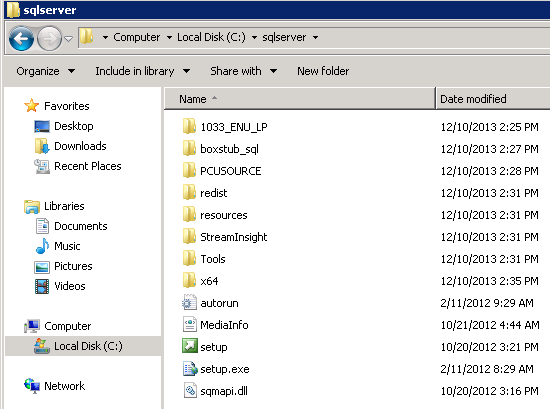Select the setup.exe file icon

coord(190,369)
